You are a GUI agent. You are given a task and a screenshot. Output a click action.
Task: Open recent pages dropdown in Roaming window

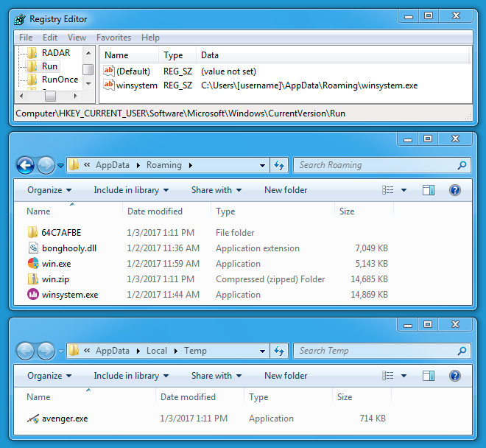[60, 165]
